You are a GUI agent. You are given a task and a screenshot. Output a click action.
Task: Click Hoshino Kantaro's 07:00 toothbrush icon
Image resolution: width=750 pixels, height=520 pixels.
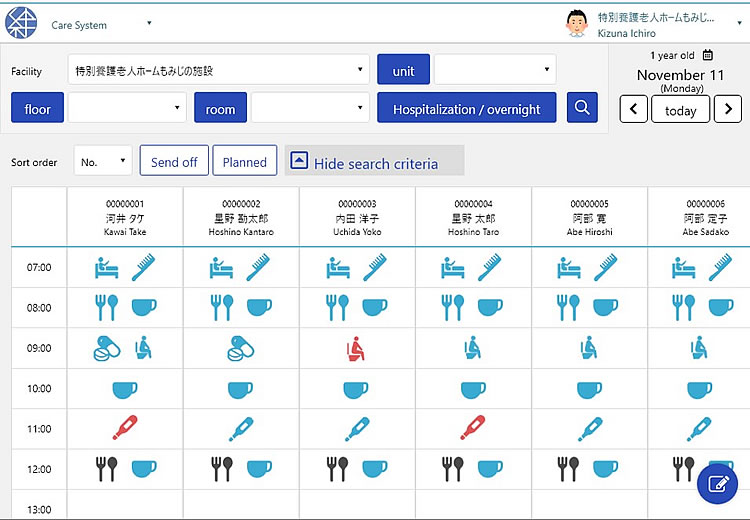pyautogui.click(x=258, y=267)
